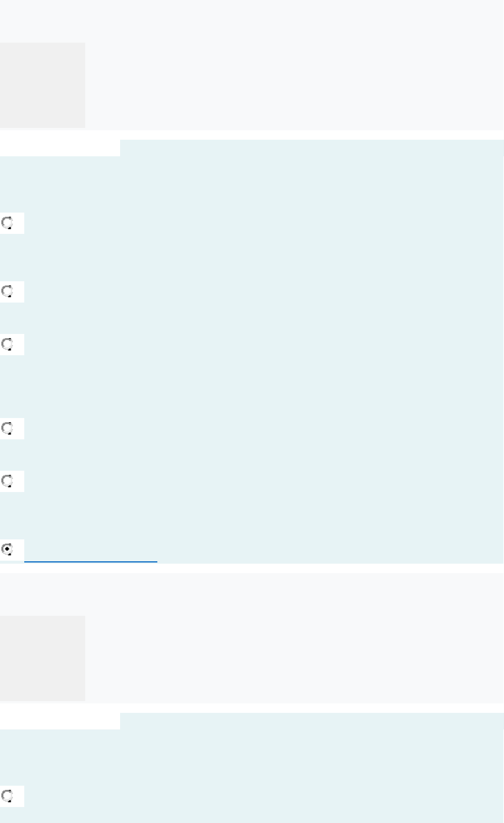Select the first radio option in the first question
The height and width of the screenshot is (823, 504).
coord(8,223)
